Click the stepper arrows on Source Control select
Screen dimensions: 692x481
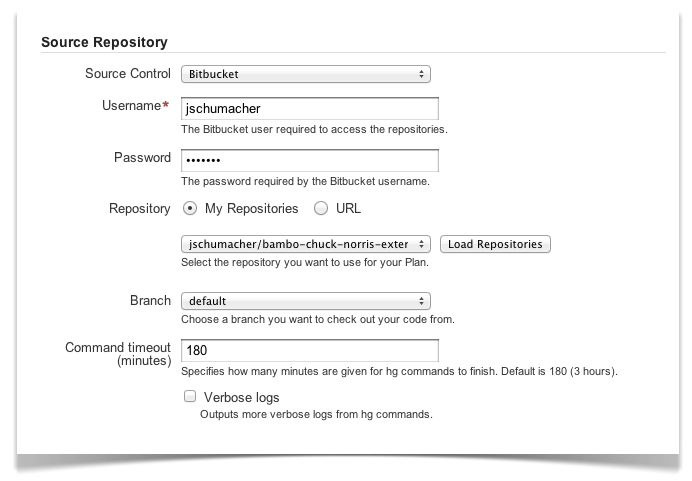coord(421,74)
